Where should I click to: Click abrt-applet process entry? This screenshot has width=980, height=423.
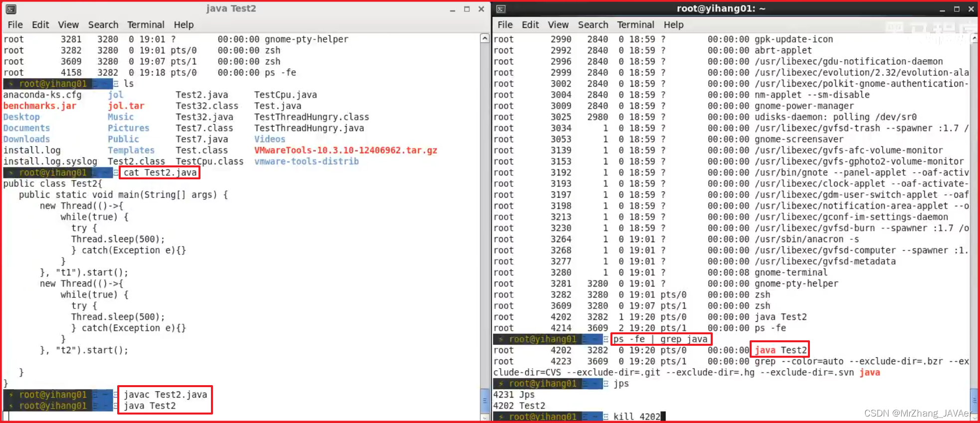[x=783, y=50]
